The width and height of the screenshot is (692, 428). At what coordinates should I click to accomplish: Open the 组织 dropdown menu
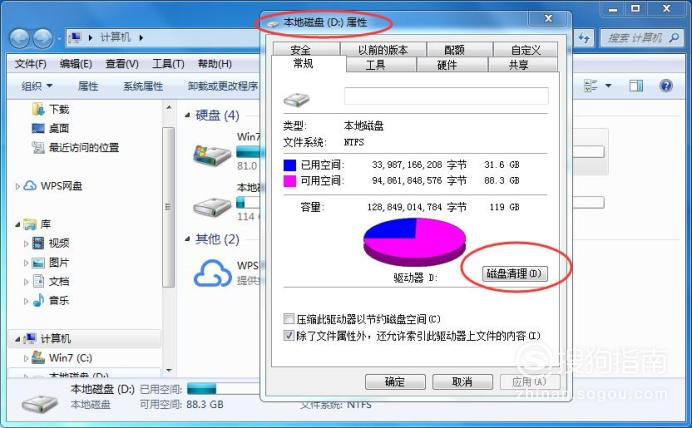pos(37,86)
